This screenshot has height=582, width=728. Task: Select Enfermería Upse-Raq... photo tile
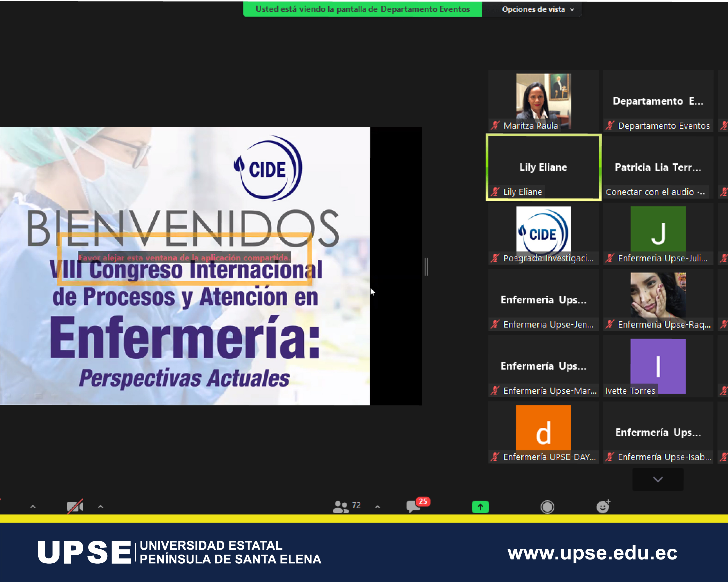click(x=658, y=300)
